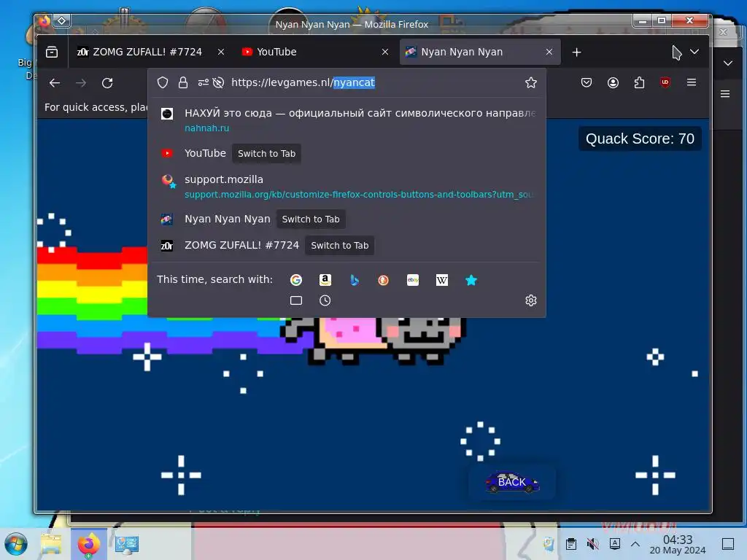Viewport: 747px width, 560px height.
Task: Click the Nyan Cat sprite
Action: tap(373, 341)
